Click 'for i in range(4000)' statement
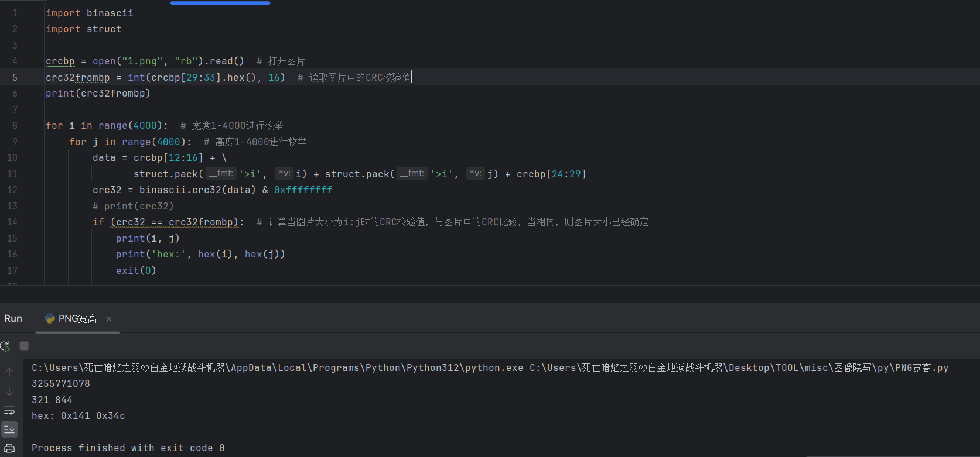980x457 pixels. point(107,125)
